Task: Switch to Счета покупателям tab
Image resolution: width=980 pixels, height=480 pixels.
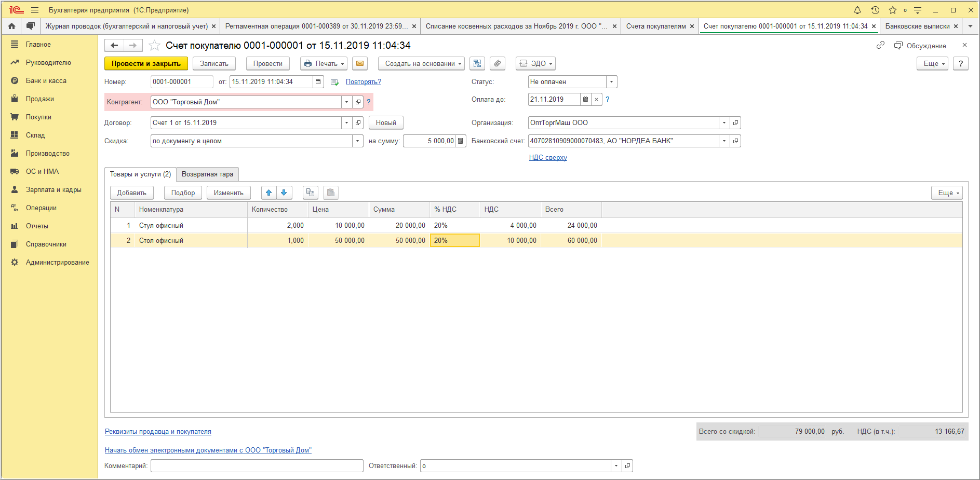Action: point(656,26)
